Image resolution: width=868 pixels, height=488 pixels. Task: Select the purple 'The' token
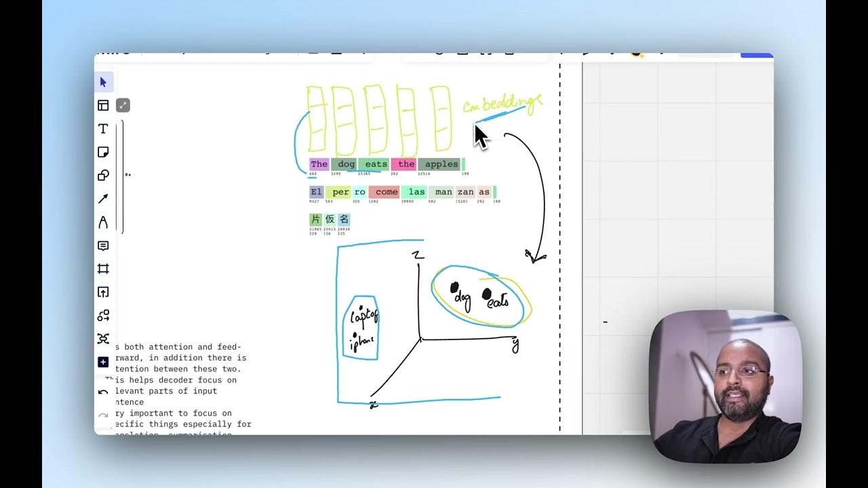[319, 164]
